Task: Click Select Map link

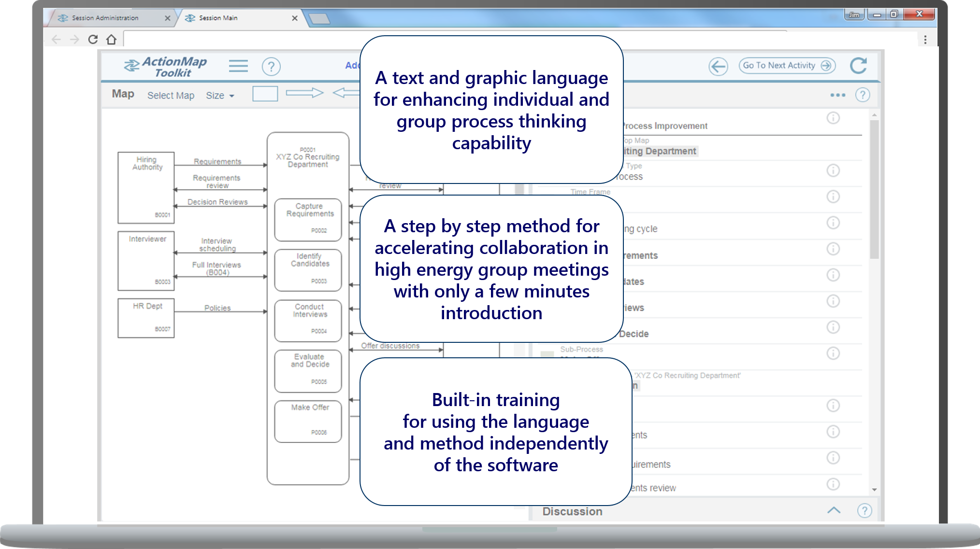Action: pyautogui.click(x=171, y=96)
